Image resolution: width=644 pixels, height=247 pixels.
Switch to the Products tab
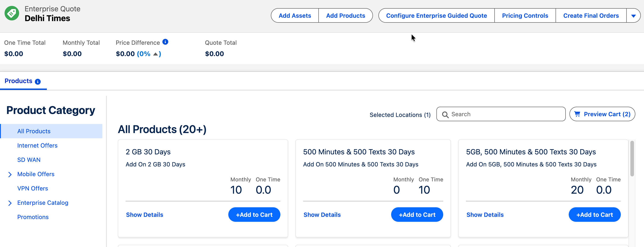18,81
